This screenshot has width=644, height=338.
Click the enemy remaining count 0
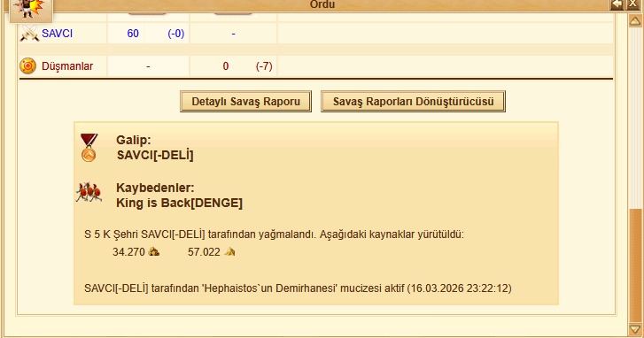pyautogui.click(x=226, y=66)
